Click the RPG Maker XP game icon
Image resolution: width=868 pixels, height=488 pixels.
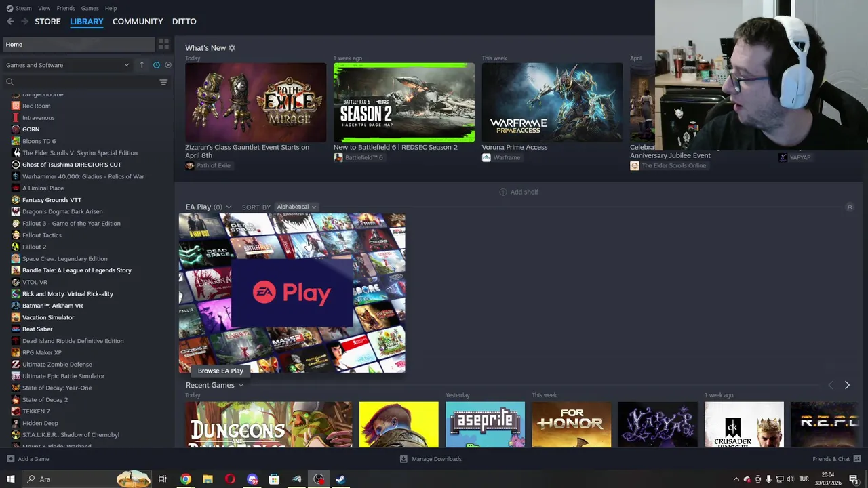[16, 352]
